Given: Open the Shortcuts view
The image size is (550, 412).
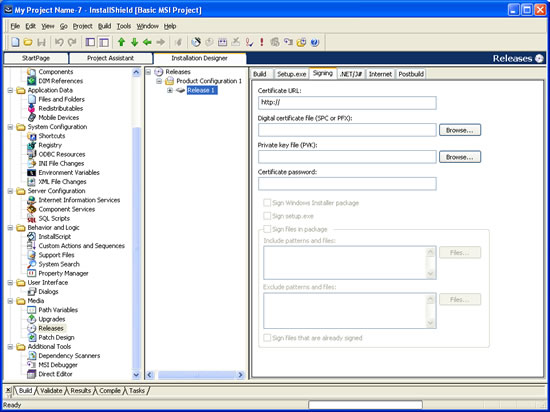Looking at the screenshot, I should 52,136.
